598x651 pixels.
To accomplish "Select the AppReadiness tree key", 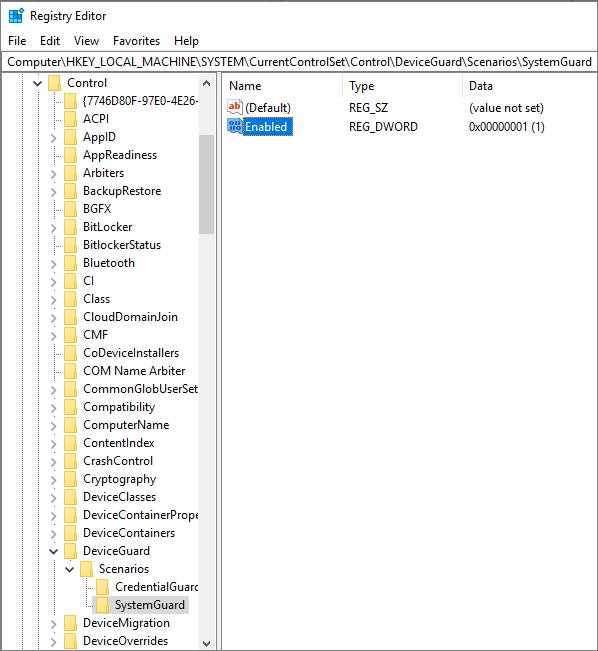I will click(x=120, y=155).
